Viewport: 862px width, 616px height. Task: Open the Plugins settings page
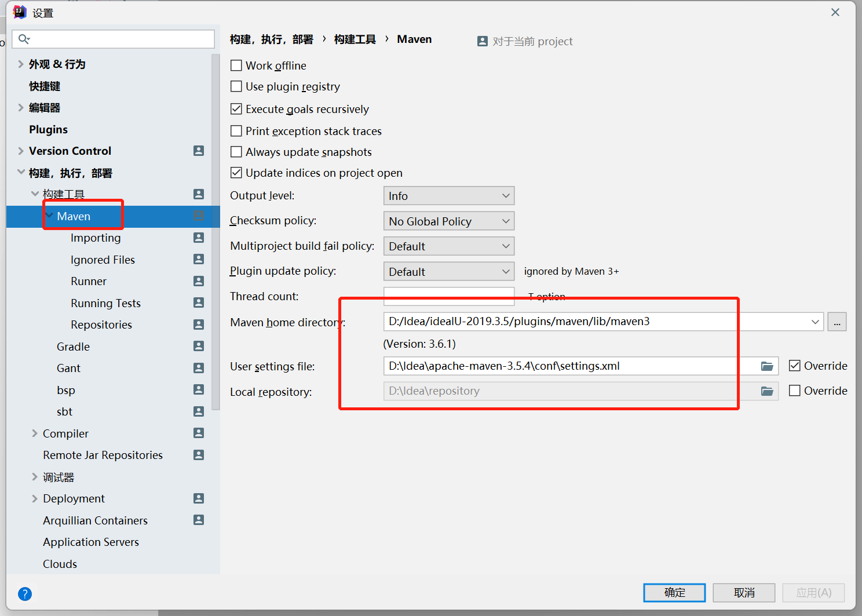tap(49, 129)
